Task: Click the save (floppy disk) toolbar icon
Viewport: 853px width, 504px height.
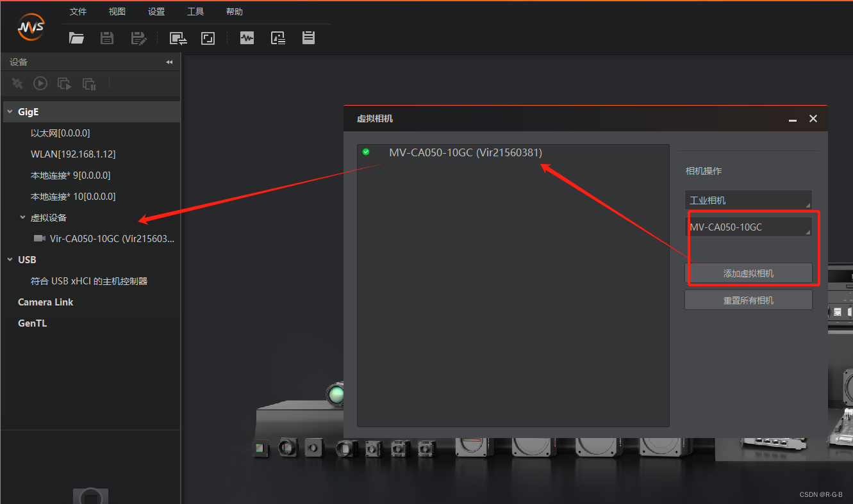Action: [x=107, y=38]
